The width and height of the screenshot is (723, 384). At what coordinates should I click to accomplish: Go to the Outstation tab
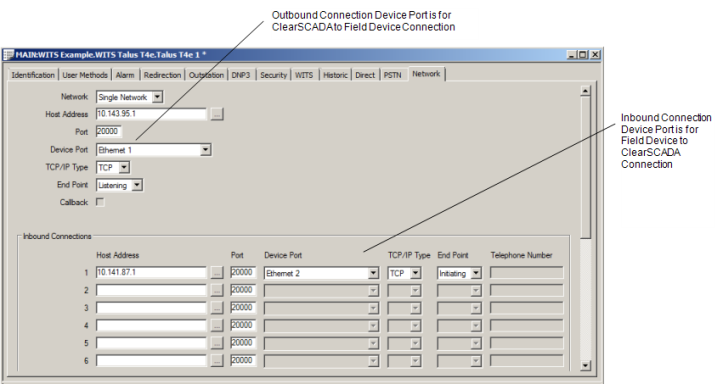(206, 75)
